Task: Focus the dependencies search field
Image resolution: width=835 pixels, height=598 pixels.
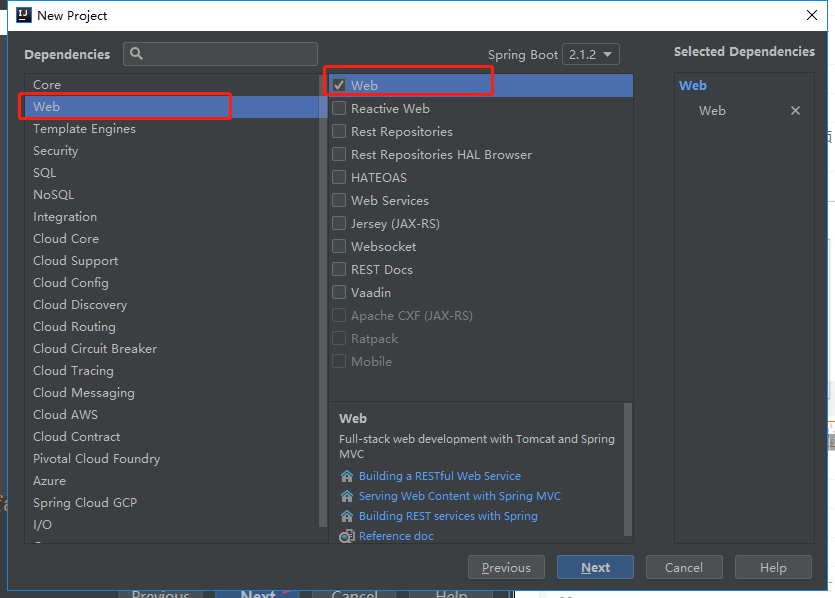Action: 220,54
